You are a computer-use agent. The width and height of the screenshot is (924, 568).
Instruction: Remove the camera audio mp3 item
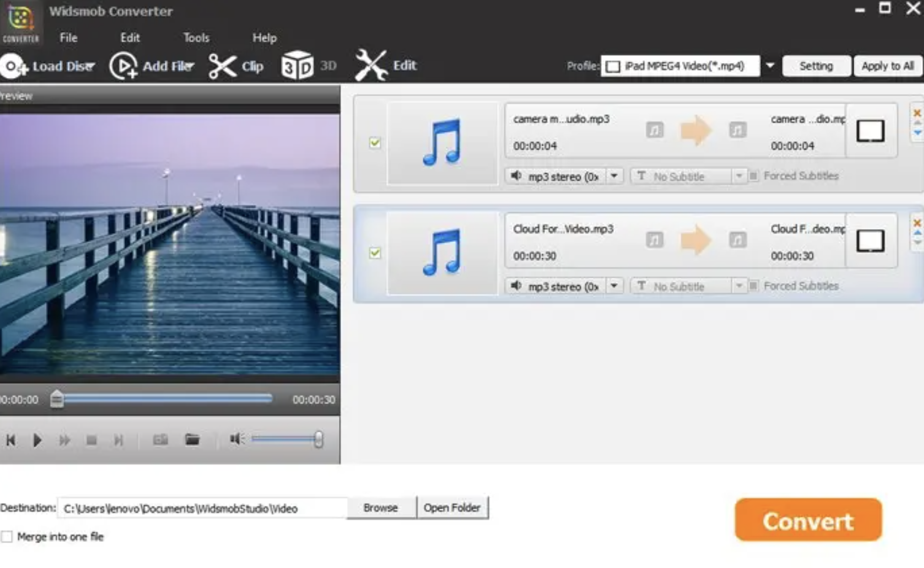(917, 113)
